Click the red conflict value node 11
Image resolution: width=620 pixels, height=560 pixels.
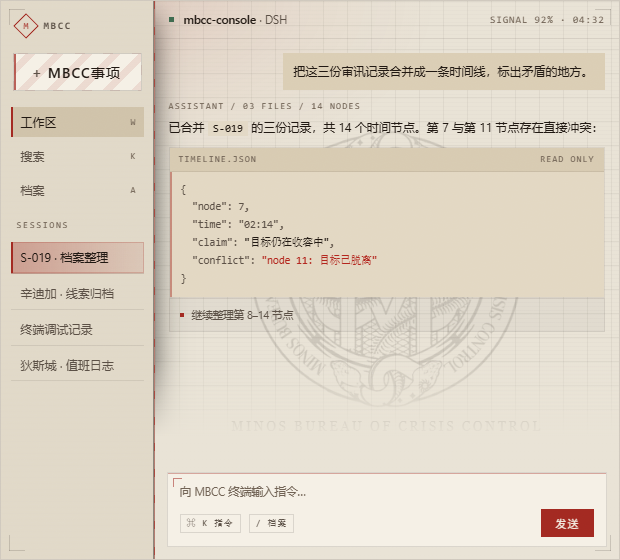pos(319,260)
